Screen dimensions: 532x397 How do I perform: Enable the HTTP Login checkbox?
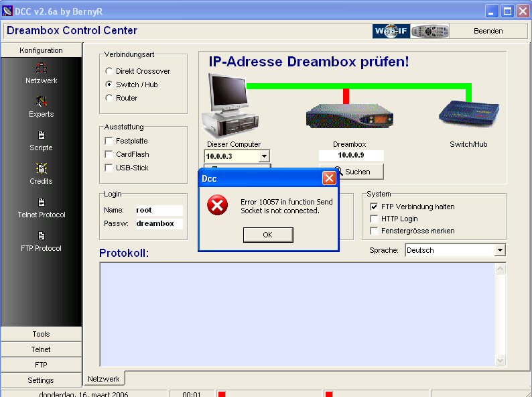click(x=374, y=219)
